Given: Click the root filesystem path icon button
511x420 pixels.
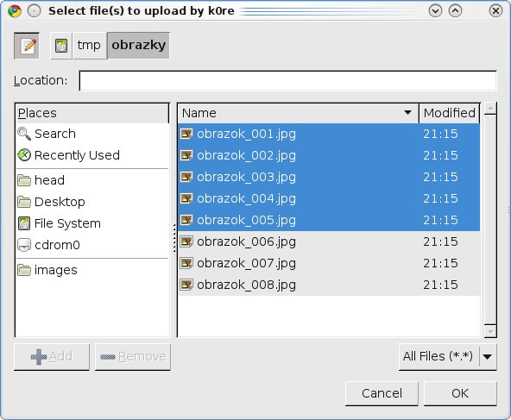Looking at the screenshot, I should (x=61, y=46).
